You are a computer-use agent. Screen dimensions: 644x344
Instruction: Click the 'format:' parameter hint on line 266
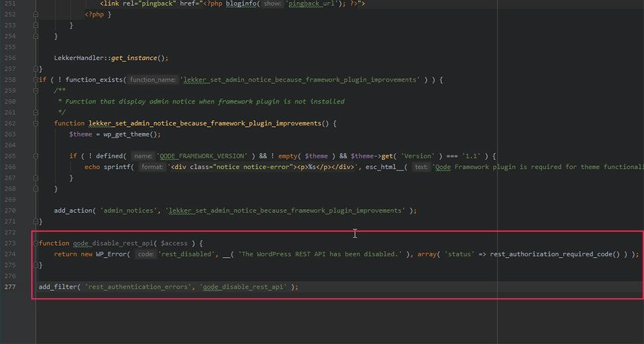[x=152, y=167]
